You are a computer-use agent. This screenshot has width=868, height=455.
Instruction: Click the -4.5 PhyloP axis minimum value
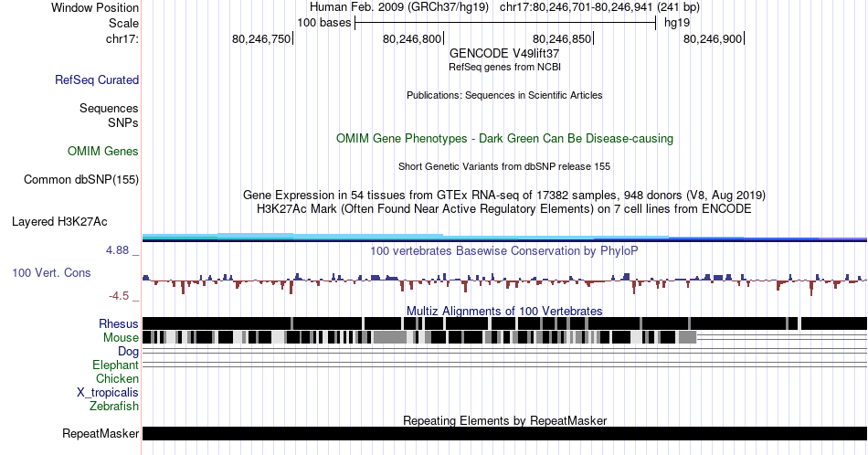pos(119,296)
